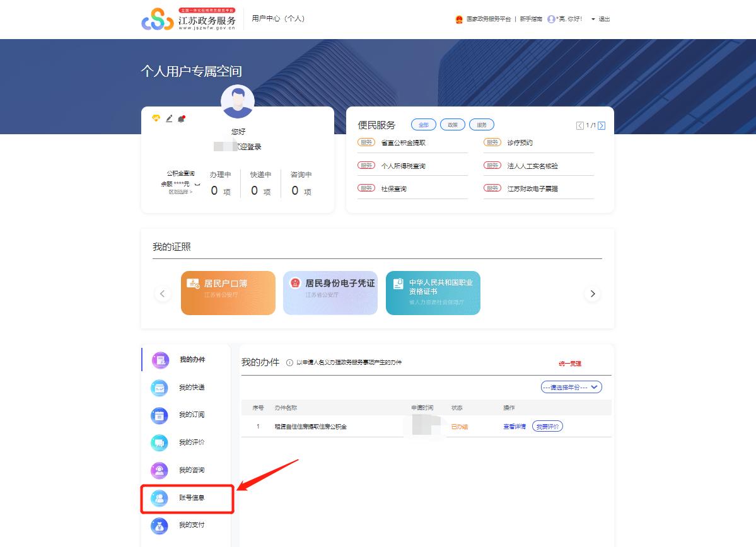Click the pencil edit icon on profile card
The width and height of the screenshot is (756, 547).
coord(169,118)
